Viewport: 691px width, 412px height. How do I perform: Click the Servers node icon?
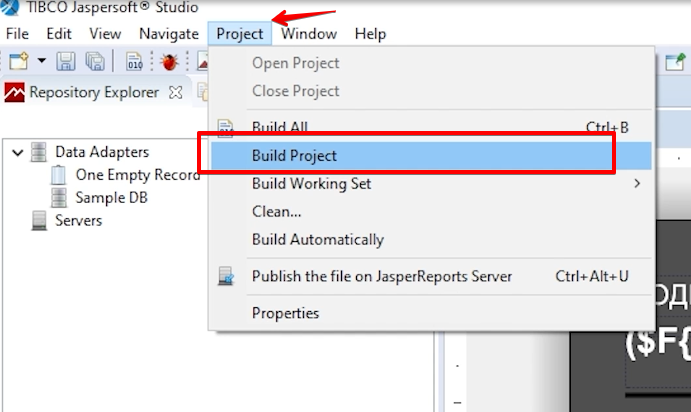(x=39, y=220)
